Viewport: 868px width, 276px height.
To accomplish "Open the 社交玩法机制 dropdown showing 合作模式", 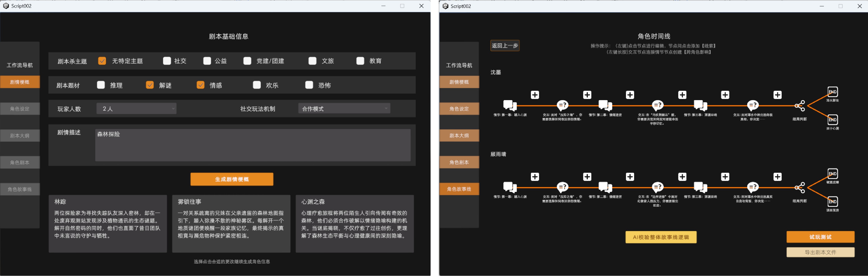I will point(344,109).
